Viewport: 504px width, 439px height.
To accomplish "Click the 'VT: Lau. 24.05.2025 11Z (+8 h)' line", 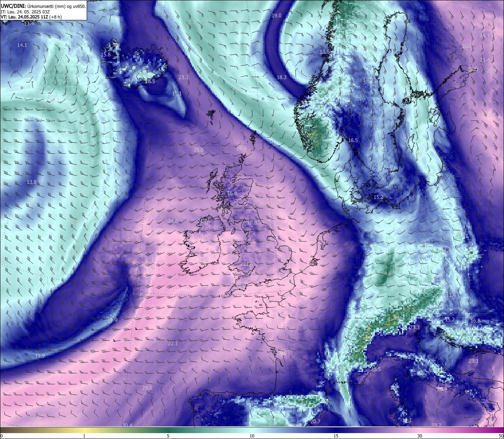I will (31, 17).
